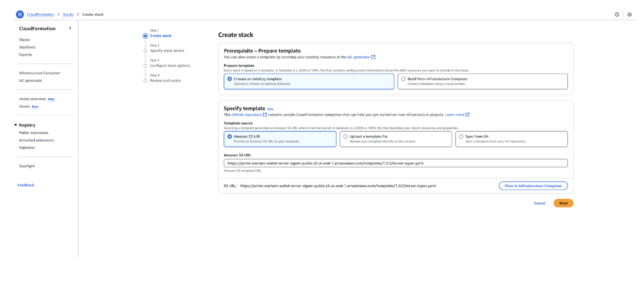Select Upload a template file option
Image resolution: width=644 pixels, height=283 pixels.
345,137
